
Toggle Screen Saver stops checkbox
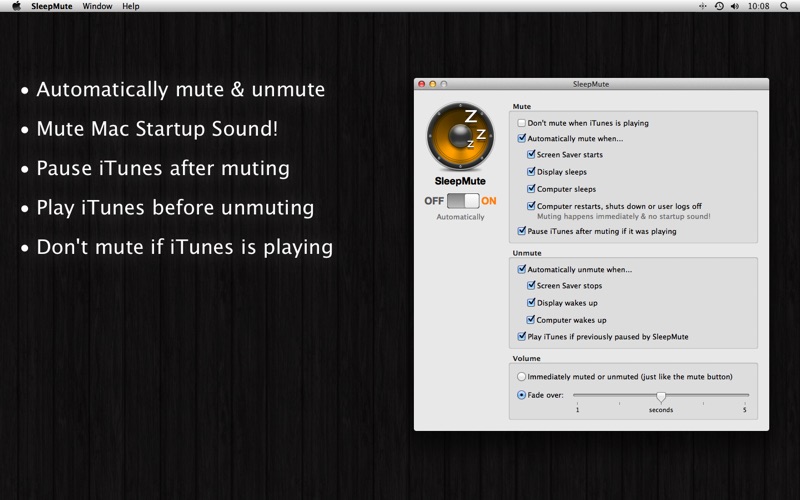(x=531, y=285)
